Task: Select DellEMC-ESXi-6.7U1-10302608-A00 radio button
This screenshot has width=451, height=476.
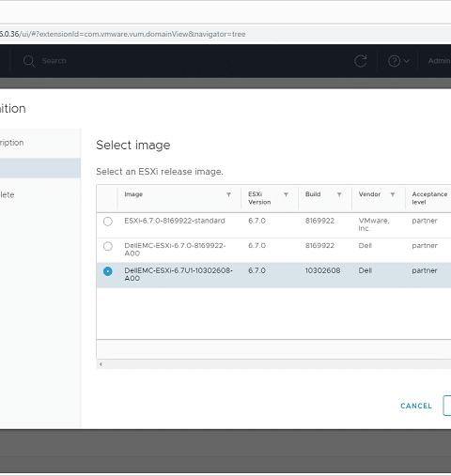Action: [x=108, y=271]
